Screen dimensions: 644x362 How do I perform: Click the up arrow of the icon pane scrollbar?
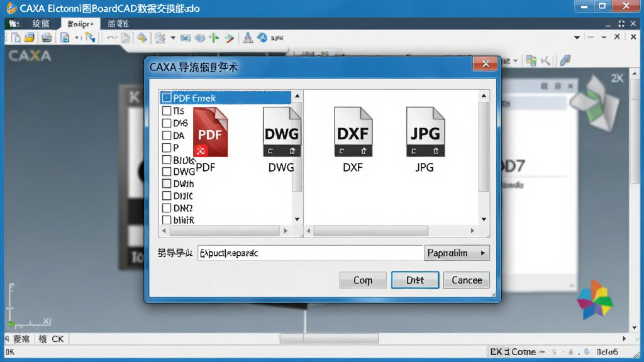[484, 96]
